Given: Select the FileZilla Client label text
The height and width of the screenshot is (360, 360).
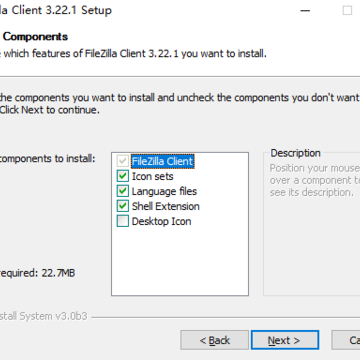Looking at the screenshot, I should [162, 161].
